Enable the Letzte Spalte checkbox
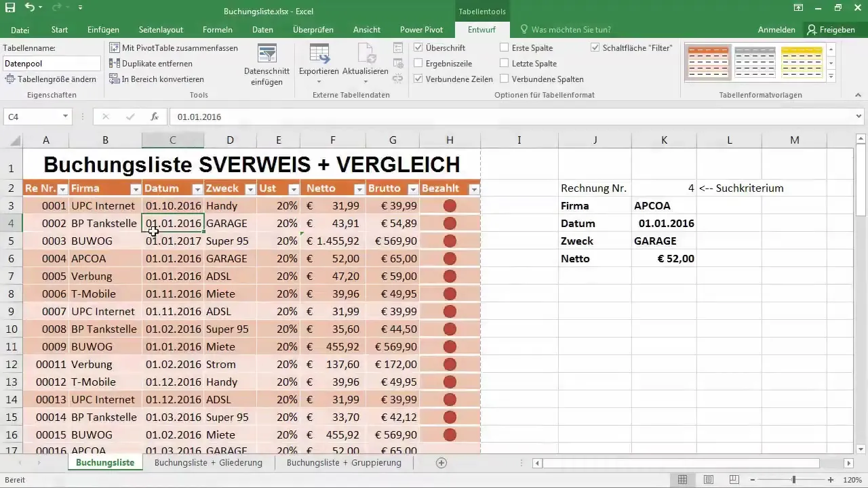This screenshot has height=488, width=868. (x=505, y=64)
